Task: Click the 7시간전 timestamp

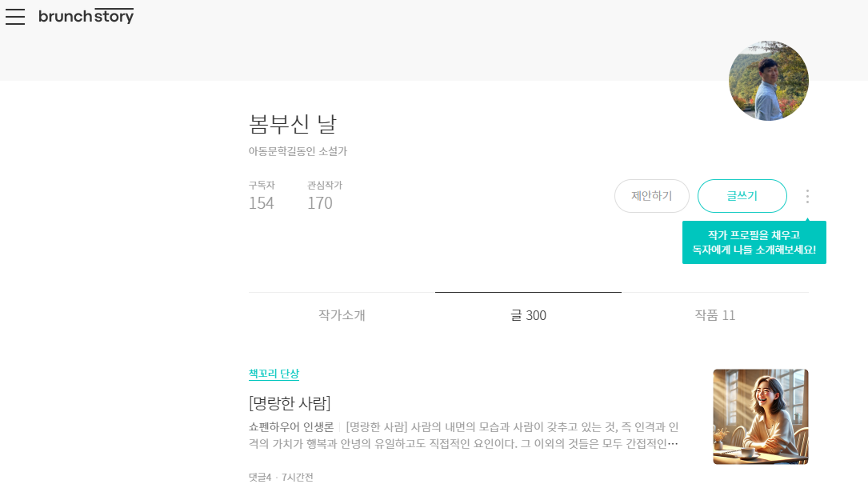Action: coord(298,477)
